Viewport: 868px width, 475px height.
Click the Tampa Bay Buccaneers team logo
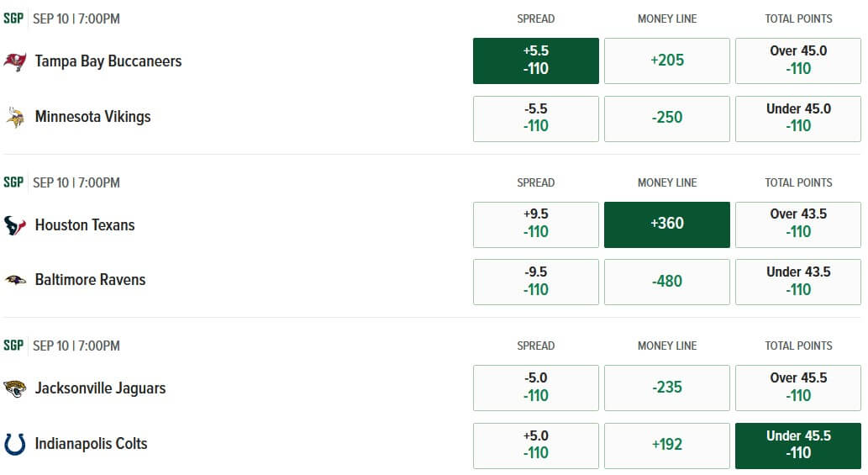click(15, 61)
